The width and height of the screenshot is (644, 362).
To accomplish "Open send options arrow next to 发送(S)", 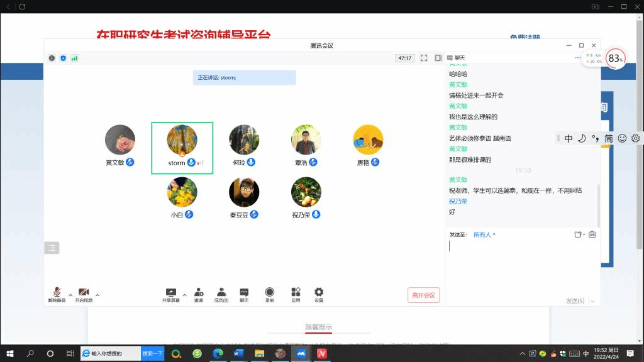I will tap(591, 301).
